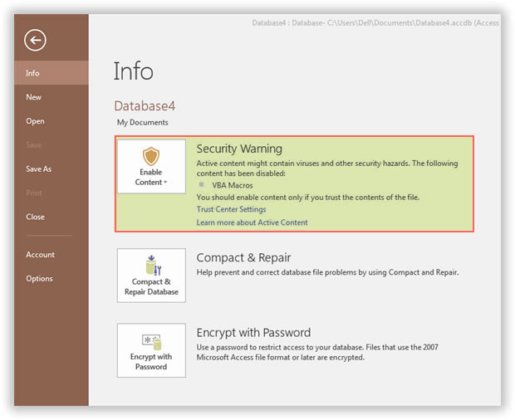This screenshot has height=420, width=515.
Task: Select the Info tab in sidebar
Action: point(32,73)
